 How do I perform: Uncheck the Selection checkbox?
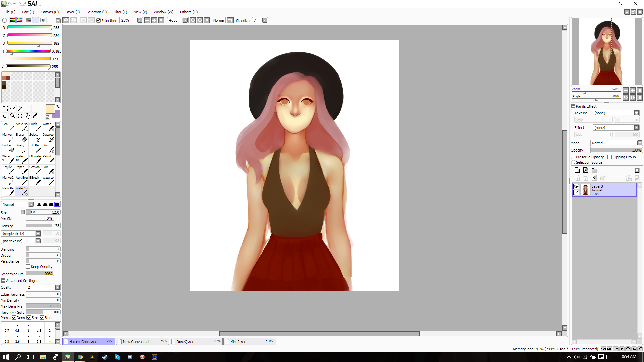(x=99, y=21)
